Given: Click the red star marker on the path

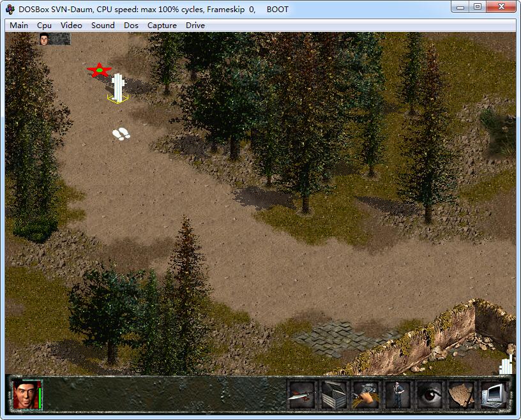Looking at the screenshot, I should [x=99, y=70].
